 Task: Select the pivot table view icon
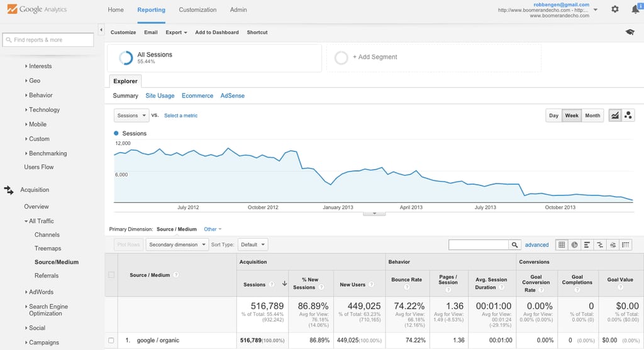coord(625,245)
